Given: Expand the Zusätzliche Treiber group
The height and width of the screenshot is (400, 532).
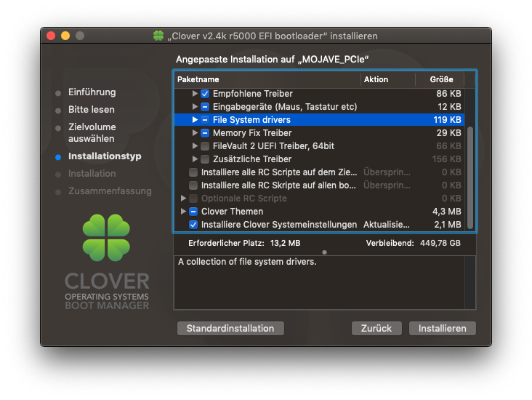Looking at the screenshot, I should pos(195,159).
